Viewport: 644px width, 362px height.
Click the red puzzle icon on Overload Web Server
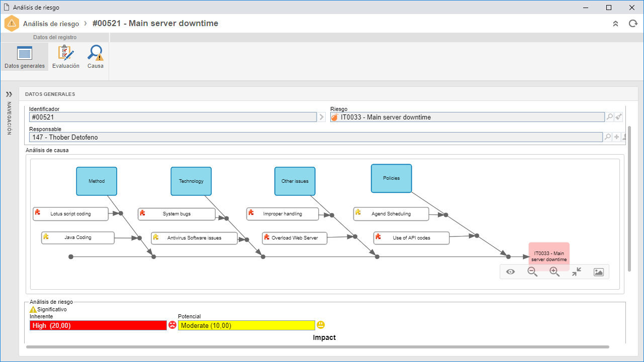tap(267, 236)
